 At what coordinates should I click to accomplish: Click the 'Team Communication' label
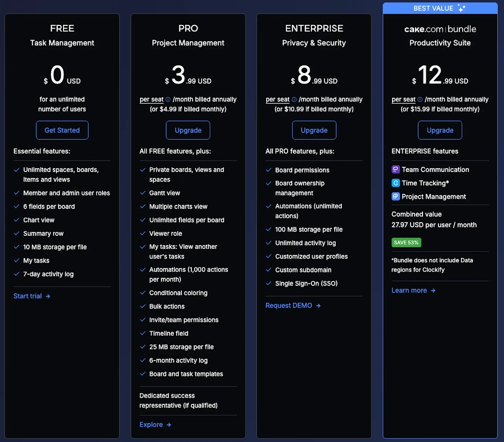(x=435, y=170)
